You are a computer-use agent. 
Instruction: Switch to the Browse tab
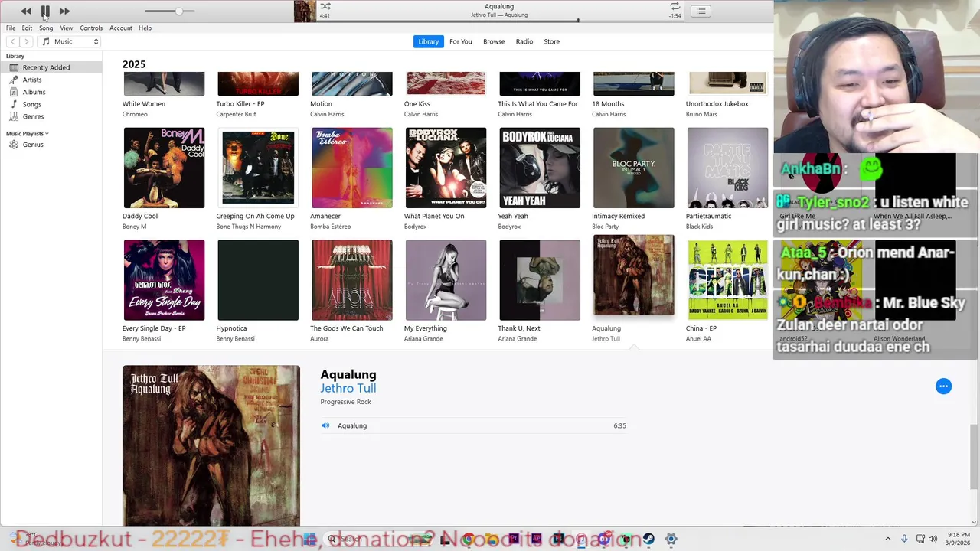click(494, 41)
